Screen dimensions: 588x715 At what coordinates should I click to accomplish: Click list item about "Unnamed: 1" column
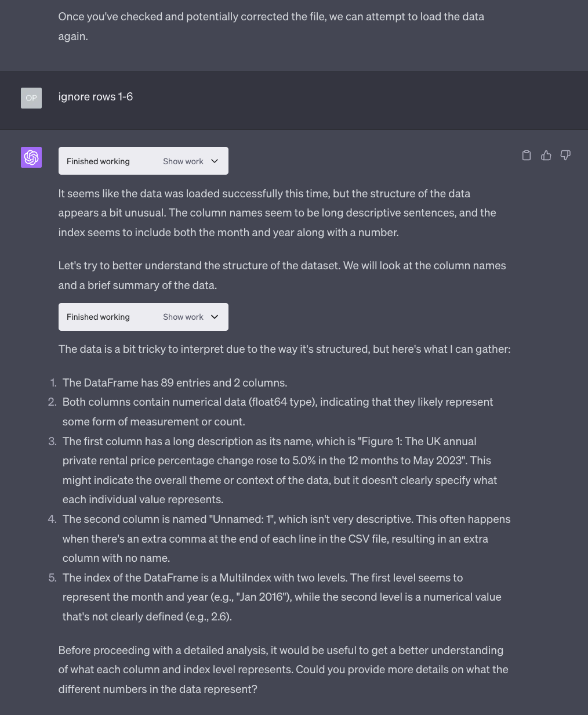[x=286, y=539]
